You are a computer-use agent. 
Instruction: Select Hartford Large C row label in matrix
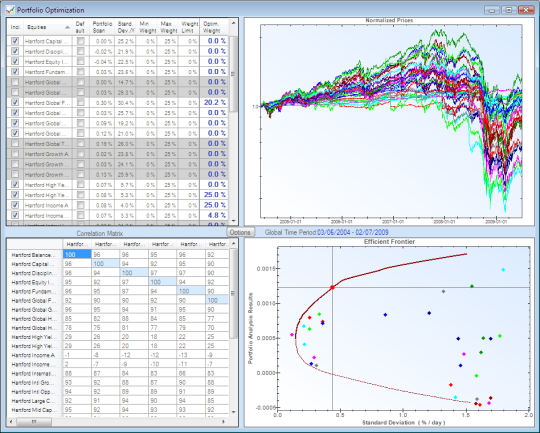(x=34, y=401)
